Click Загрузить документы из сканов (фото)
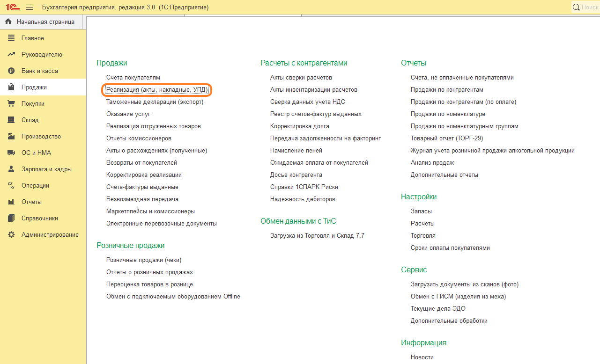This screenshot has width=600, height=364. point(465,284)
